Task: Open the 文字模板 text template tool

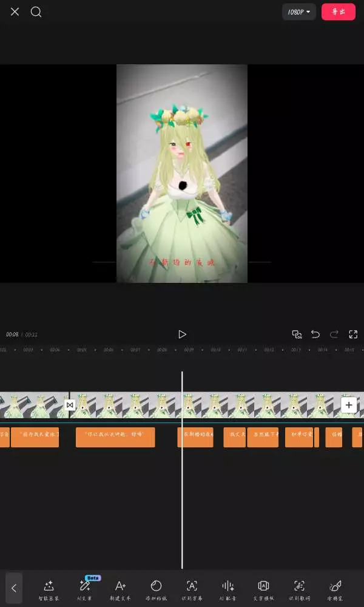Action: point(263,591)
